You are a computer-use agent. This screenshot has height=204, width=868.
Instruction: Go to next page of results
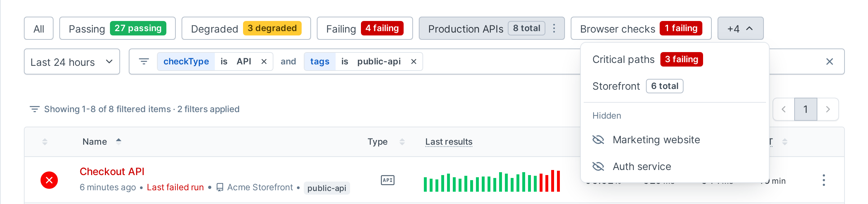tap(828, 109)
